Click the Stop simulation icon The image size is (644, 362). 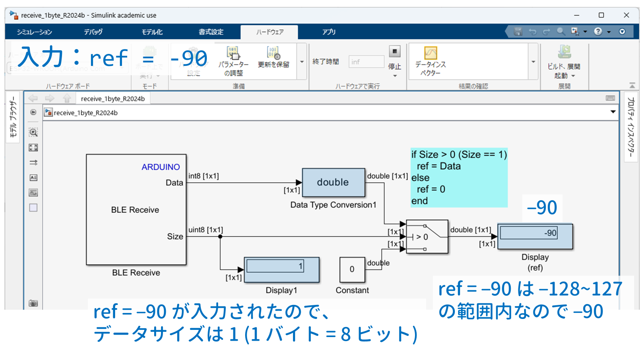pos(394,51)
